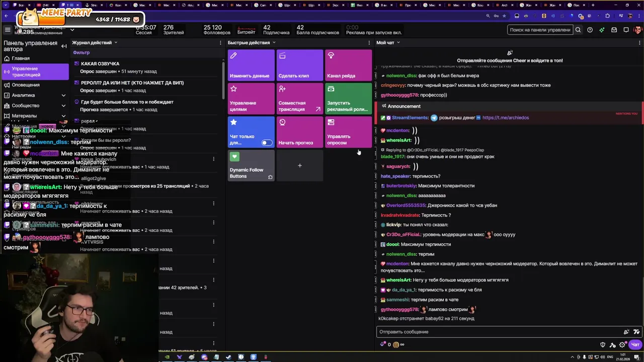Click the sword mod-tools icon below chat

[x=613, y=345]
